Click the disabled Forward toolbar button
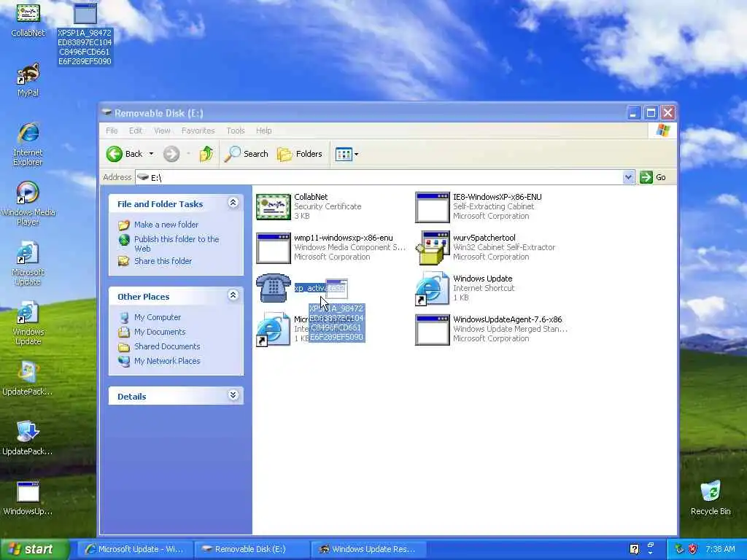The height and width of the screenshot is (560, 747). point(171,154)
